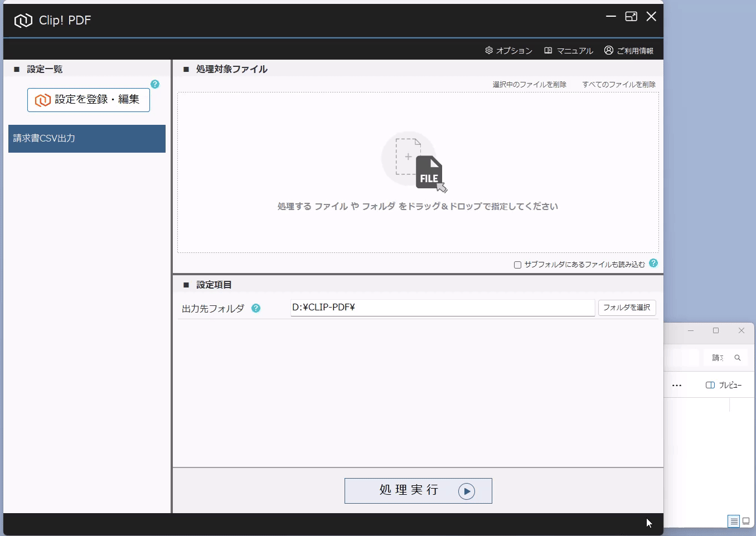Click help icon above 設定を登録・編集
The image size is (756, 536).
(x=155, y=84)
